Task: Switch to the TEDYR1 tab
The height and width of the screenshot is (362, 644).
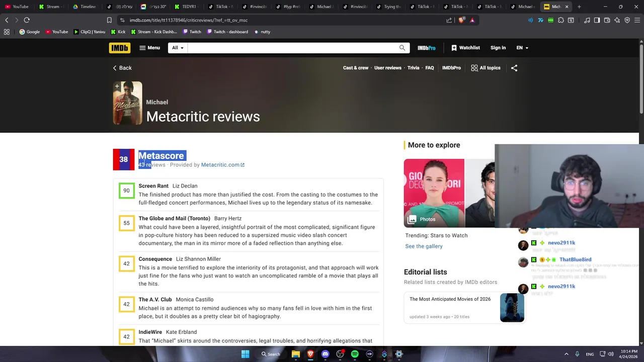Action: point(186,7)
